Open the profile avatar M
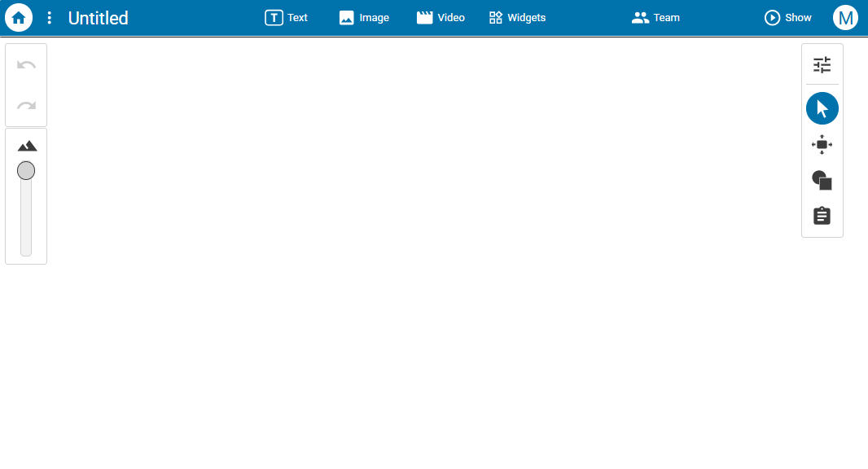This screenshot has height=469, width=868. click(845, 17)
